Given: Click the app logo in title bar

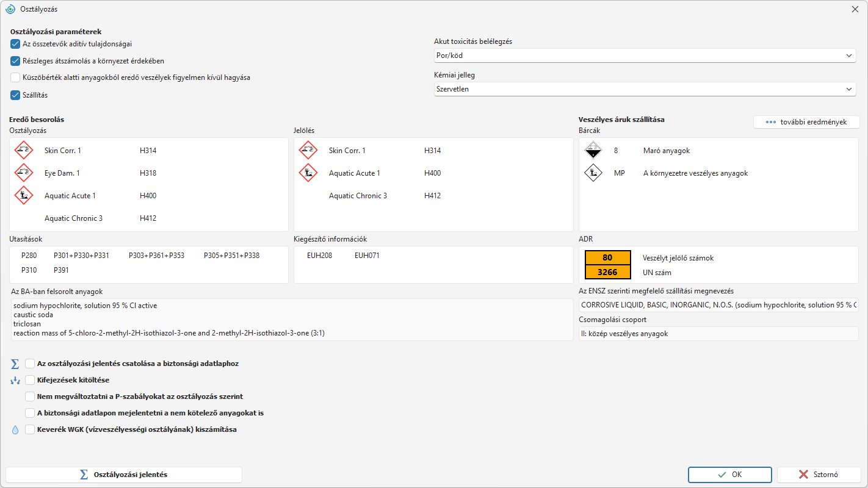Looking at the screenshot, I should pos(10,9).
